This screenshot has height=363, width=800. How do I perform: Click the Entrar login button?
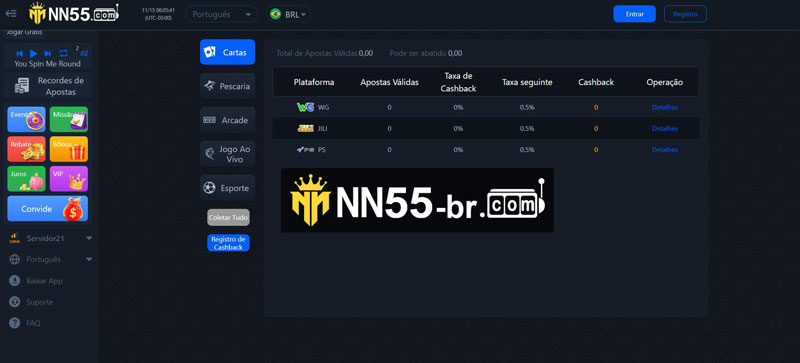pos(634,14)
